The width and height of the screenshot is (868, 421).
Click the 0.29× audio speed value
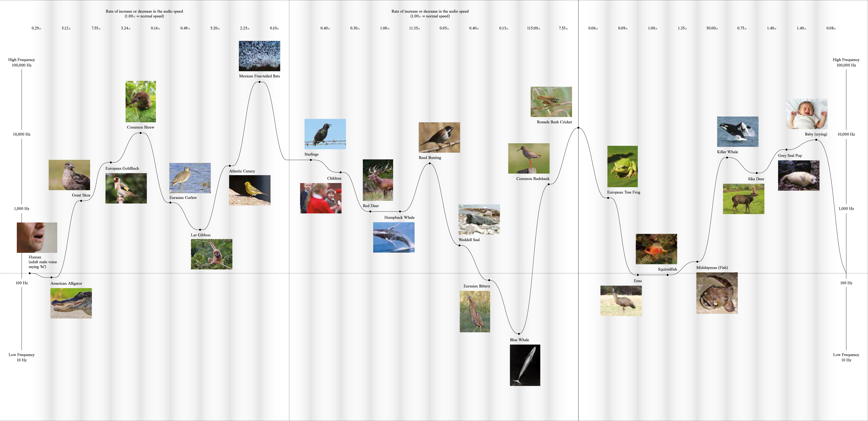click(36, 28)
